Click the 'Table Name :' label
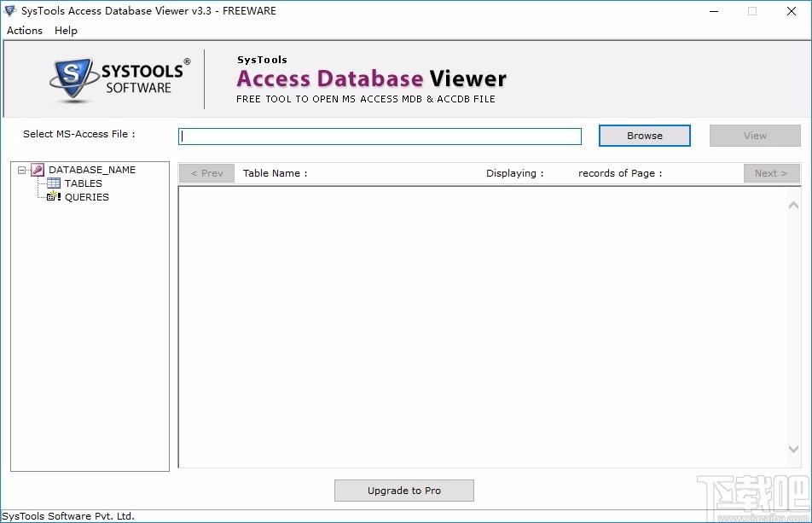The image size is (812, 523). click(x=275, y=173)
